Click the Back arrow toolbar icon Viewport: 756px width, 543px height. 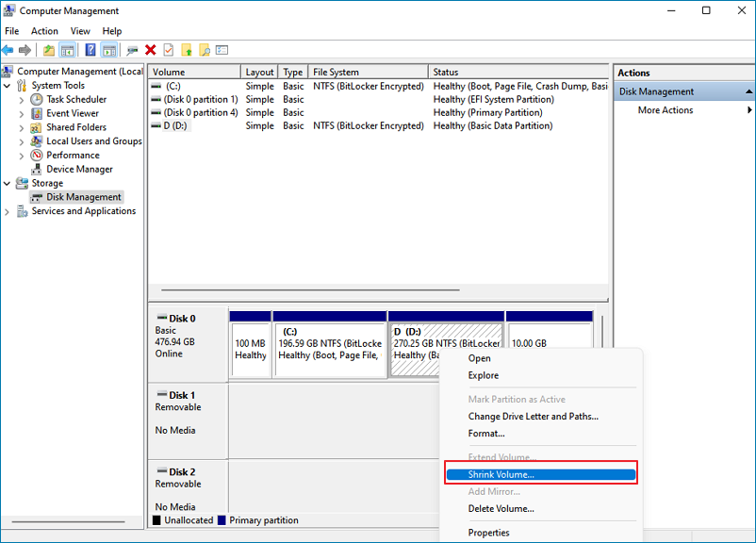8,50
